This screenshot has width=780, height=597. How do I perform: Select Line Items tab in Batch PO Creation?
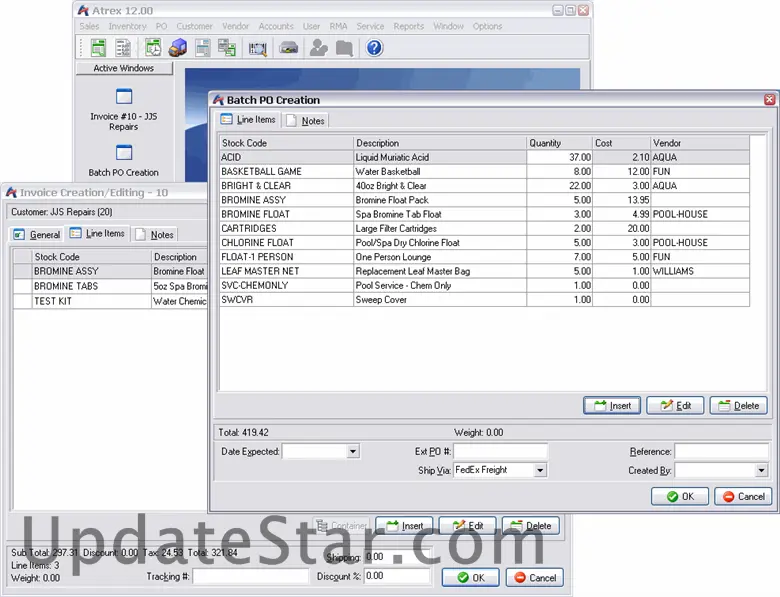point(248,120)
